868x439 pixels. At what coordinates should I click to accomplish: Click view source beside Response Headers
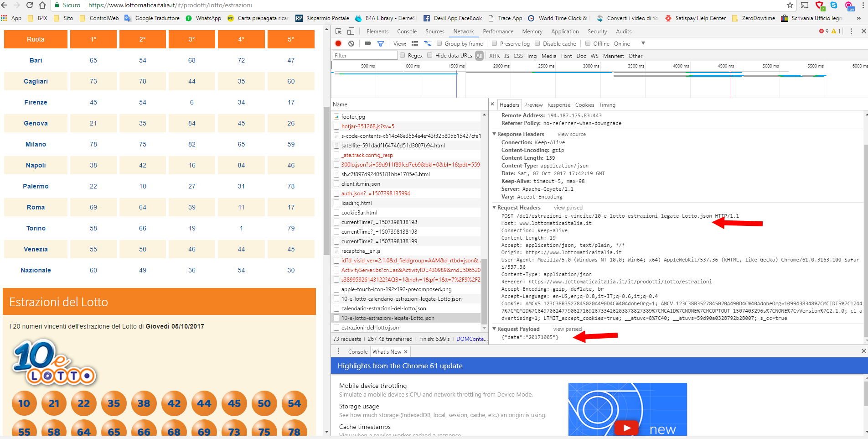(x=572, y=134)
